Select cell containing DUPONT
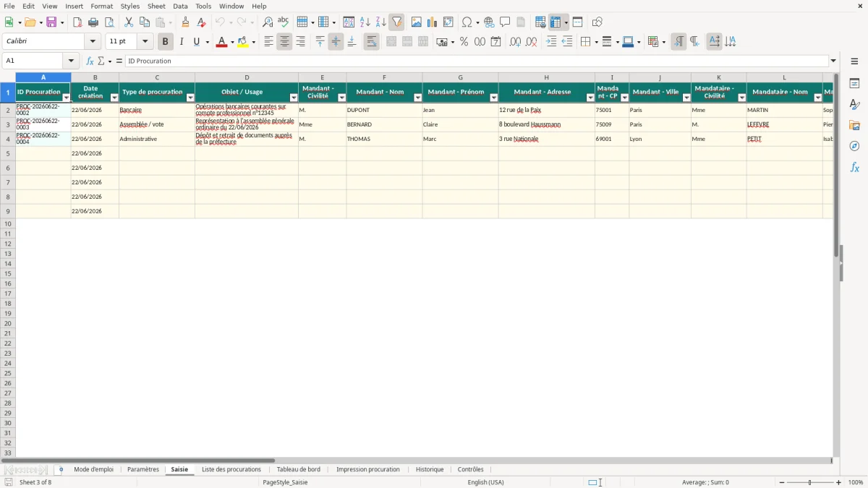The width and height of the screenshot is (868, 488). (384, 110)
